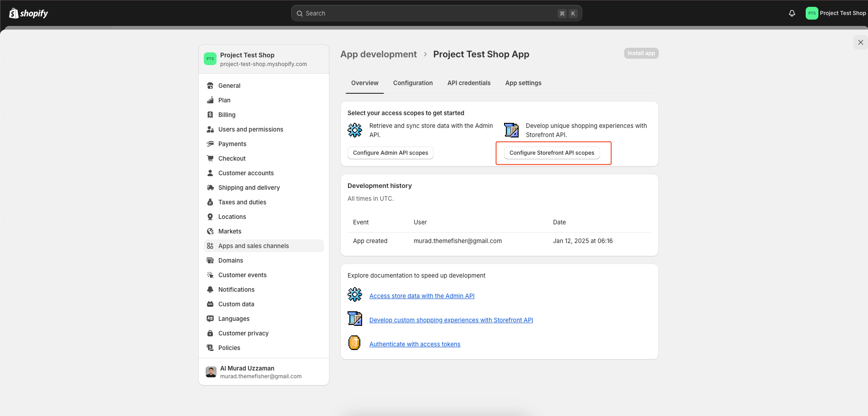Click the Plan chart icon
Screen dimensions: 868x416
[210, 100]
